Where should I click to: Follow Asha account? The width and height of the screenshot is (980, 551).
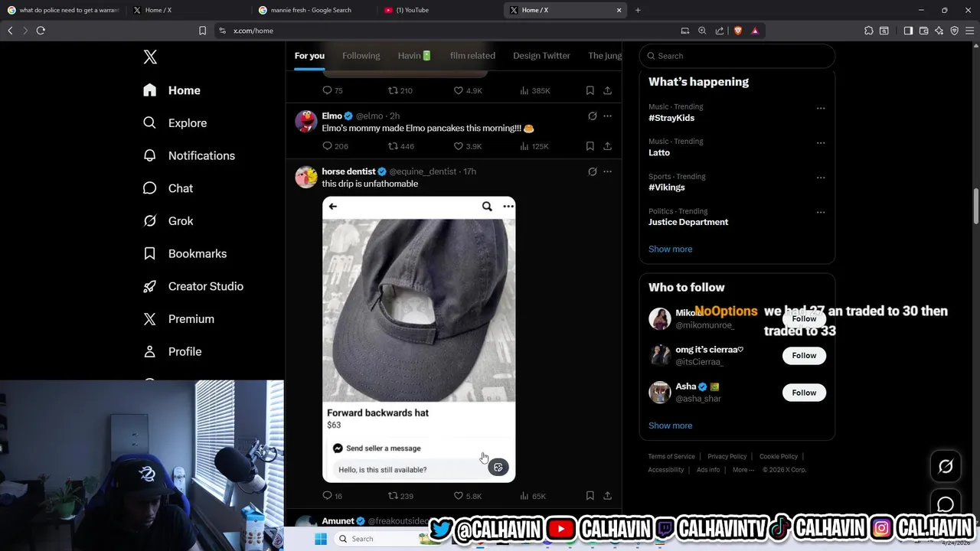click(804, 393)
